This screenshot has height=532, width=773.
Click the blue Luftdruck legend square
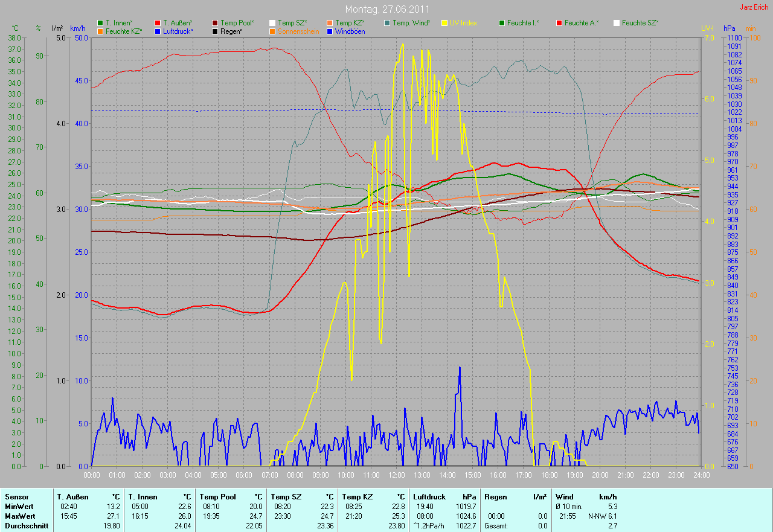(x=158, y=31)
